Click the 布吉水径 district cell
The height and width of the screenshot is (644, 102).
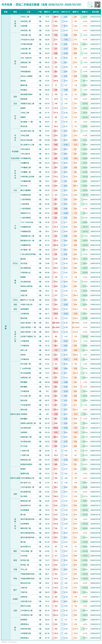pyautogui.click(x=15, y=174)
